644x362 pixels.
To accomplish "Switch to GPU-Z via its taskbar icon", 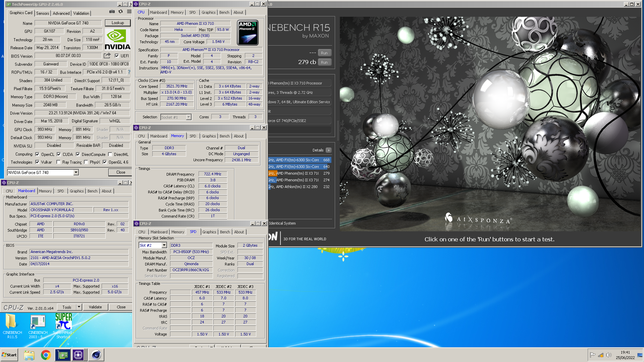I will (x=63, y=355).
